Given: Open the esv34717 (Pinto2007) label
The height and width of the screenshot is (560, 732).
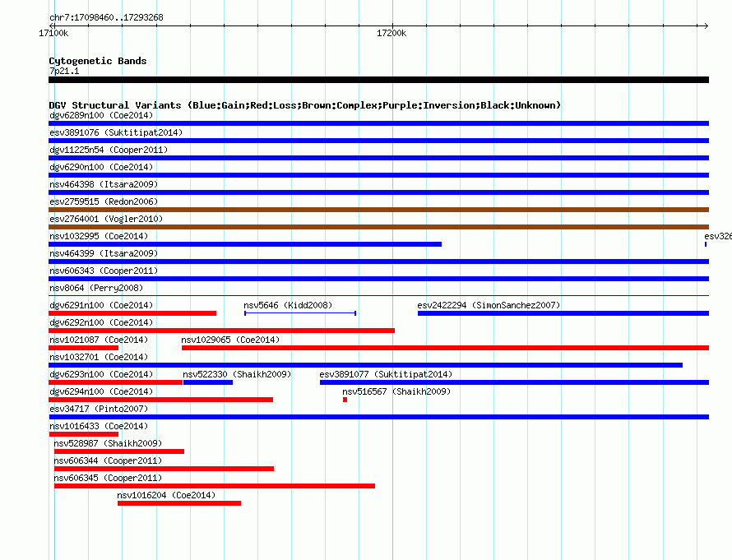Looking at the screenshot, I should [99, 409].
